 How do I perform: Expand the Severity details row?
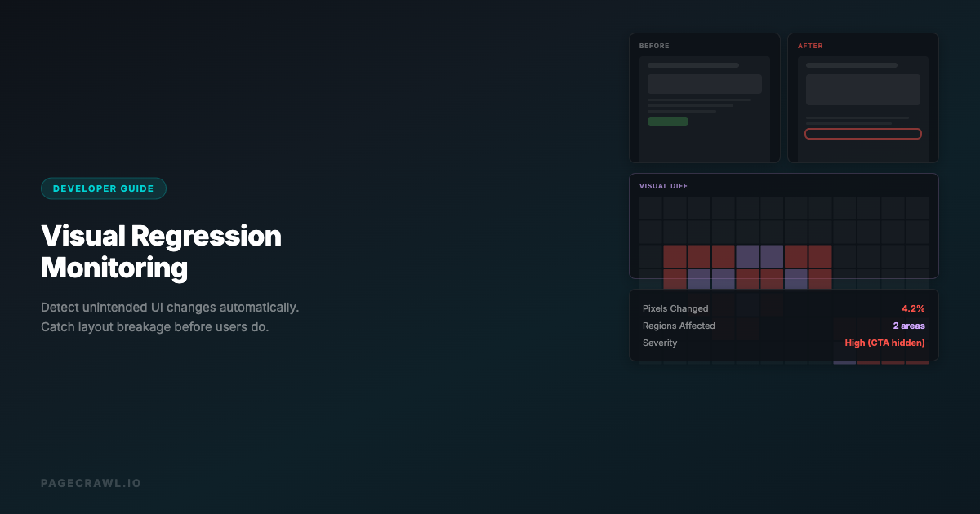782,343
